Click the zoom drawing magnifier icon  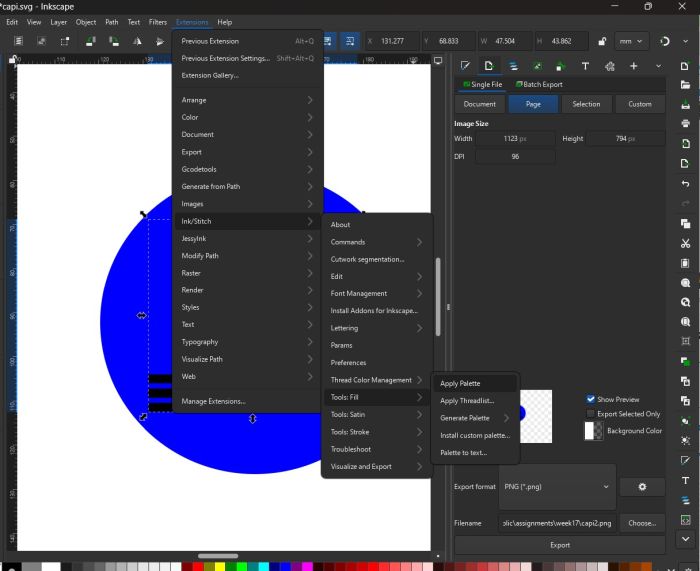pyautogui.click(x=685, y=302)
